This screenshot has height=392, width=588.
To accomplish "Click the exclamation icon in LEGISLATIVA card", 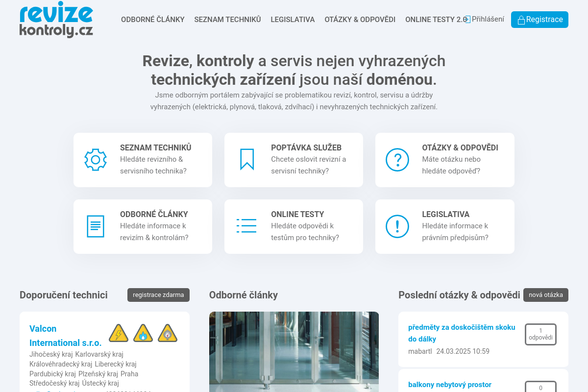I will tap(397, 226).
